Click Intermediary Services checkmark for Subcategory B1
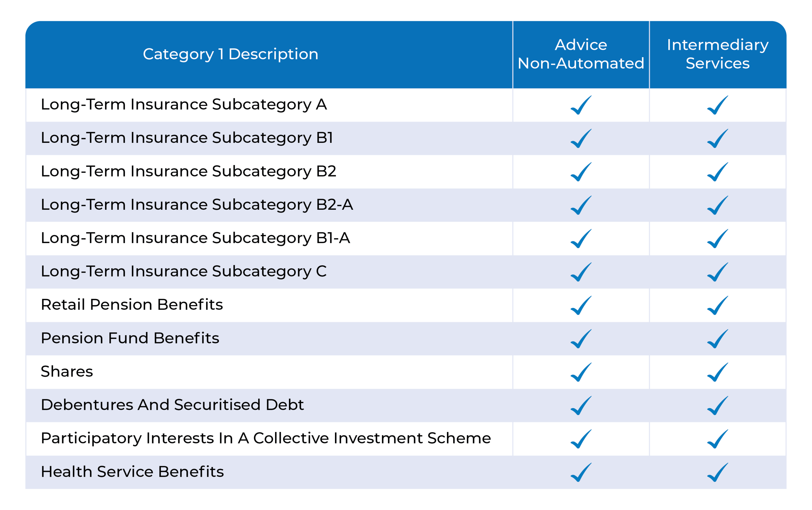The image size is (812, 510). pos(717,138)
